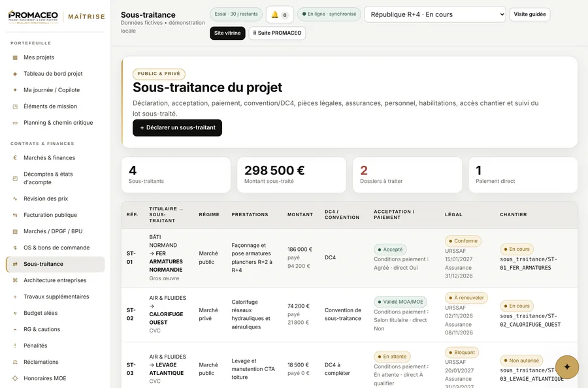
Task: Click the Architecture entreprises icon
Action: click(15, 280)
